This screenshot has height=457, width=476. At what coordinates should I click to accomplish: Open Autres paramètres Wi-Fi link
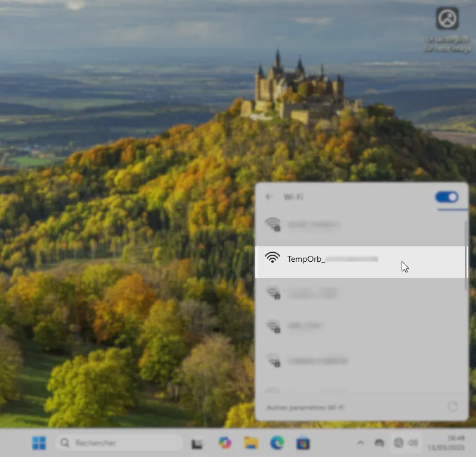[x=305, y=408]
